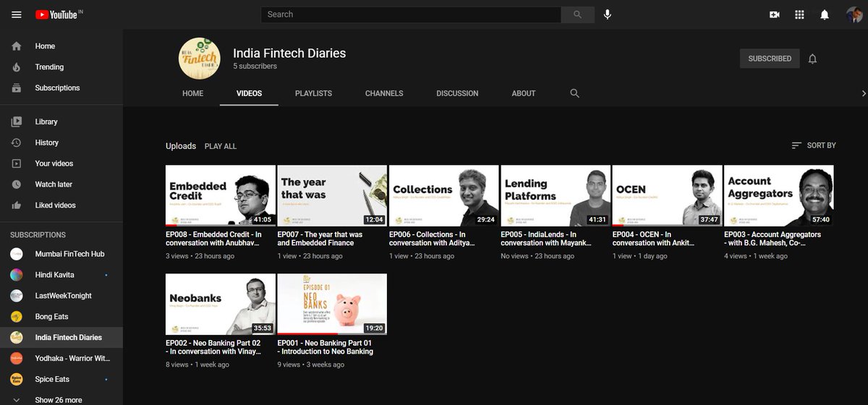Screen dimensions: 868x405
Task: Click the search magnifier button
Action: click(x=577, y=14)
